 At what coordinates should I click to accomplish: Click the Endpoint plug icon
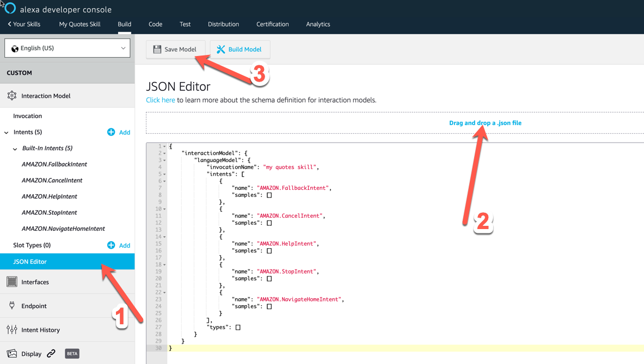(x=12, y=305)
